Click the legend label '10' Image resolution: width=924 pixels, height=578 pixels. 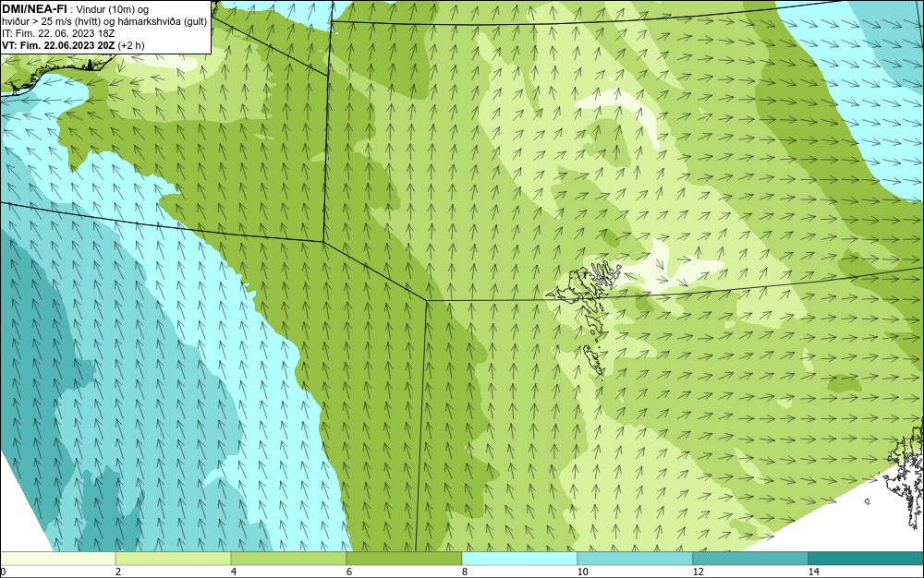pos(582,572)
